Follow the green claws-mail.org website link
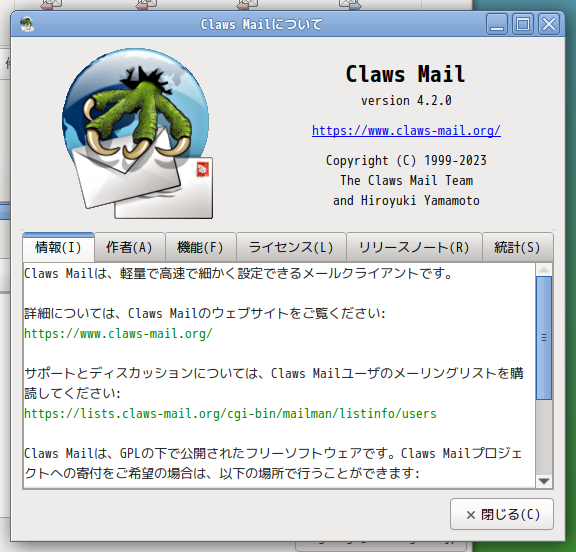576x552 pixels. 118,333
